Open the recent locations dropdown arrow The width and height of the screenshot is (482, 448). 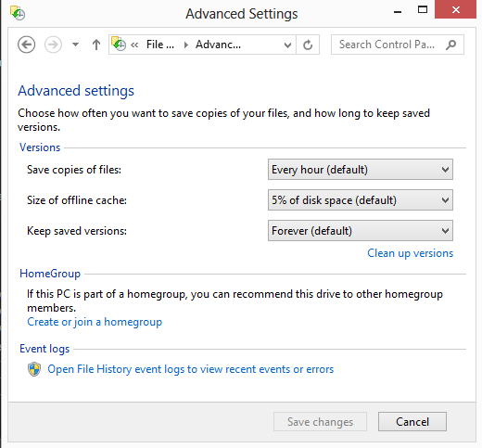[75, 45]
